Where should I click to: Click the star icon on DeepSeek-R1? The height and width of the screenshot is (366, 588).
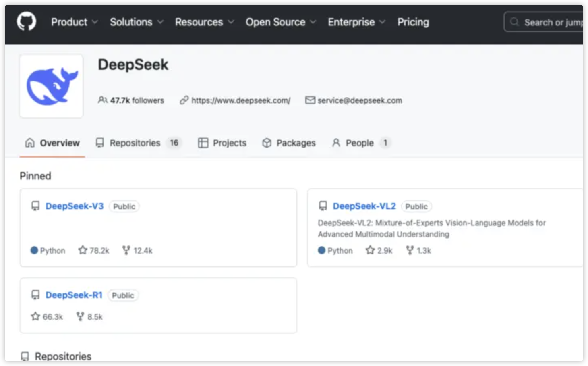35,316
